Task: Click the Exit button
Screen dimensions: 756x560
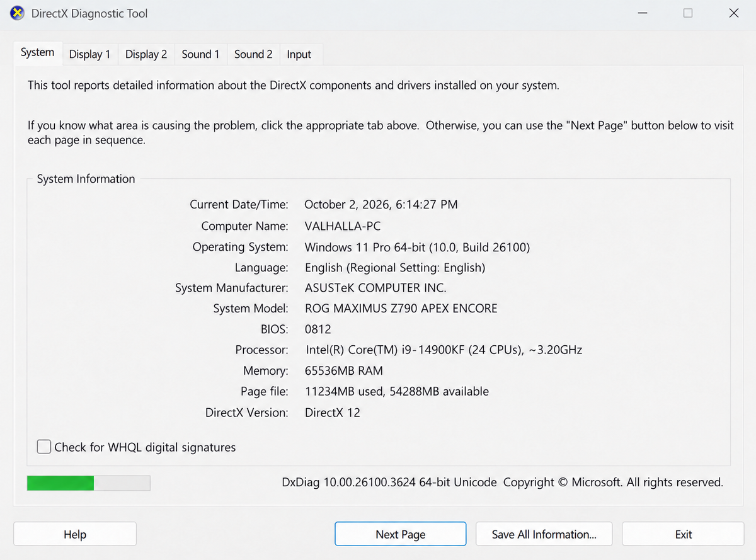Action: pos(684,534)
